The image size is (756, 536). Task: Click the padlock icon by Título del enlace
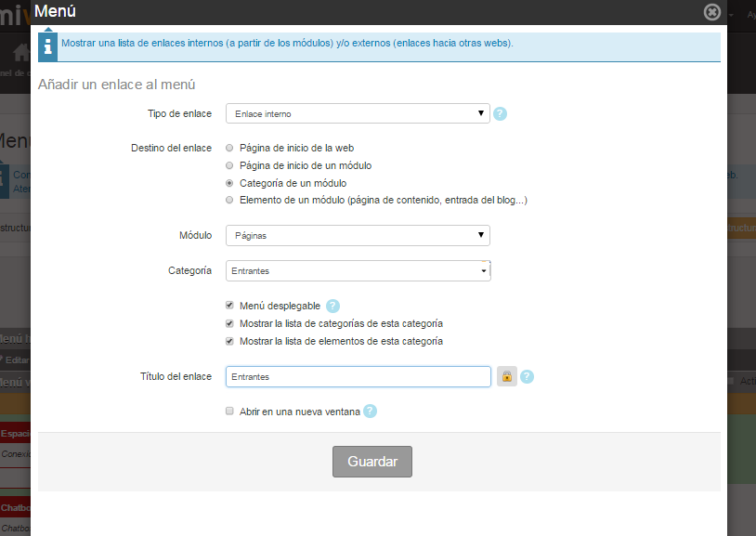[x=507, y=376]
